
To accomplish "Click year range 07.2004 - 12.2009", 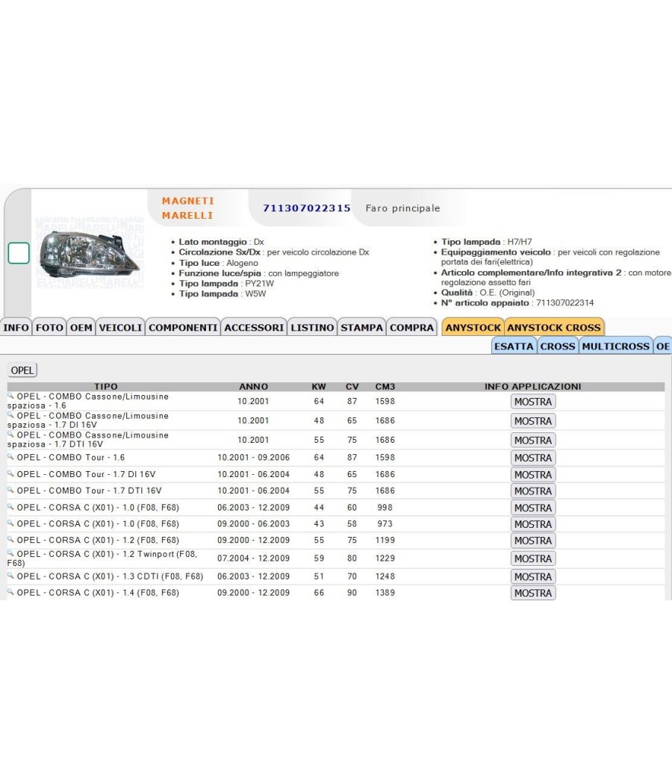I will pos(254,559).
